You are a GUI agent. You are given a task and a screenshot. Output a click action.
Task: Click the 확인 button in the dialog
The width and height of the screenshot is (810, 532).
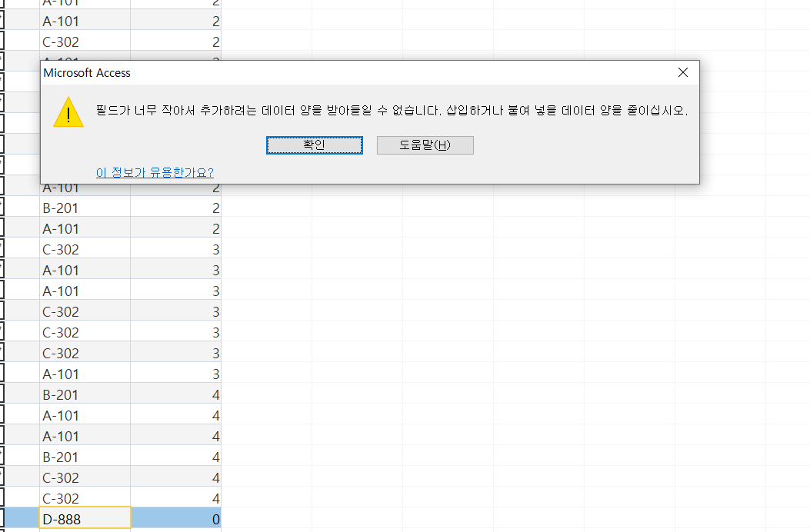(314, 145)
